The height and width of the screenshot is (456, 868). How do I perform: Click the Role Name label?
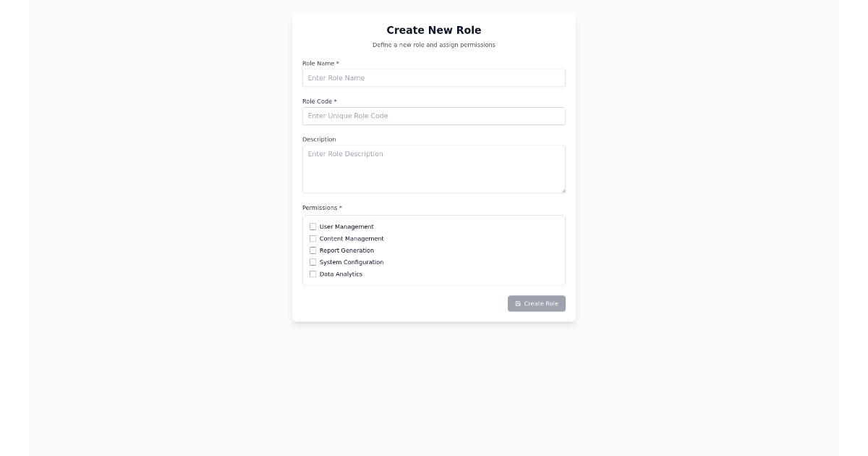click(320, 63)
